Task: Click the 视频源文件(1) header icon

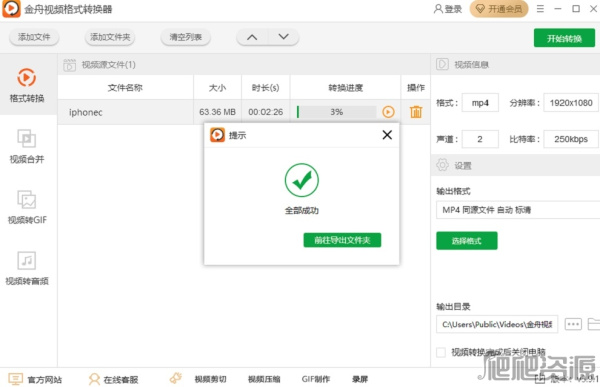Action: pos(69,65)
